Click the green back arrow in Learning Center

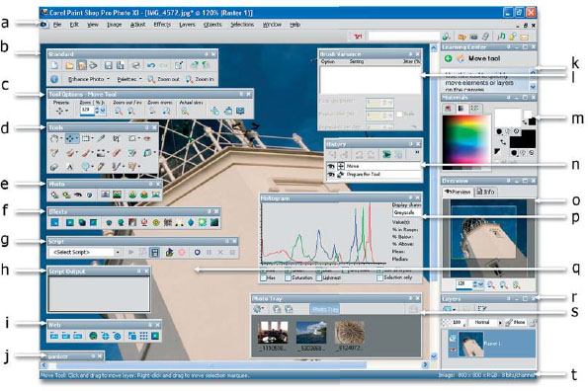point(448,59)
